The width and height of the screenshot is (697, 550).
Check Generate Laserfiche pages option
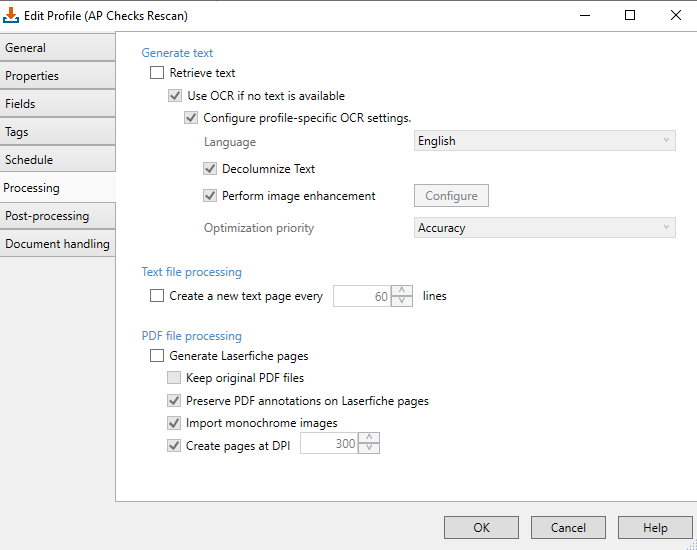(157, 356)
